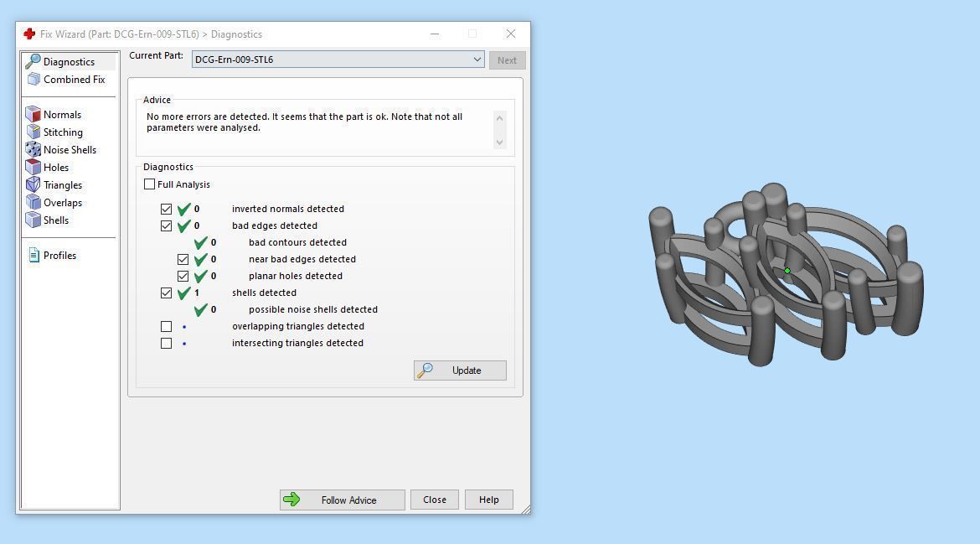Click the green arrow on Follow Advice
The width and height of the screenshot is (980, 544).
coord(291,500)
